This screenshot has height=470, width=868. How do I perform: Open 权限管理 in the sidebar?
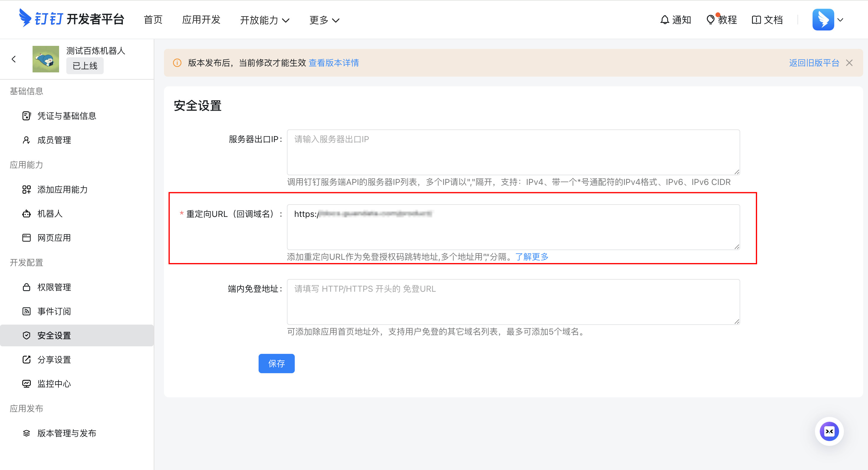(x=54, y=287)
